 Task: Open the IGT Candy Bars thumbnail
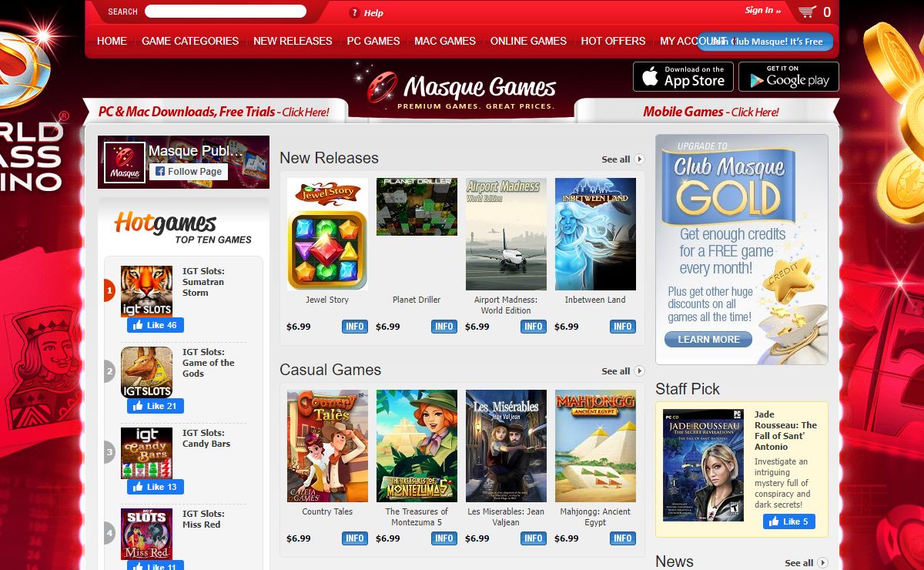146,453
